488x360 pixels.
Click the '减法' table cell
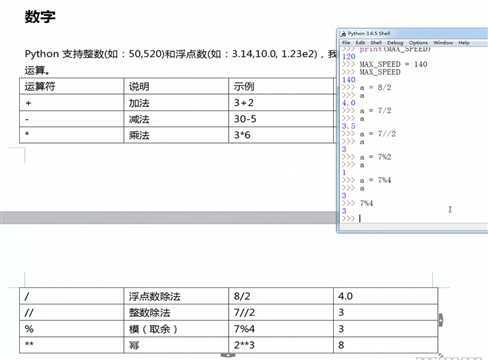click(176, 119)
